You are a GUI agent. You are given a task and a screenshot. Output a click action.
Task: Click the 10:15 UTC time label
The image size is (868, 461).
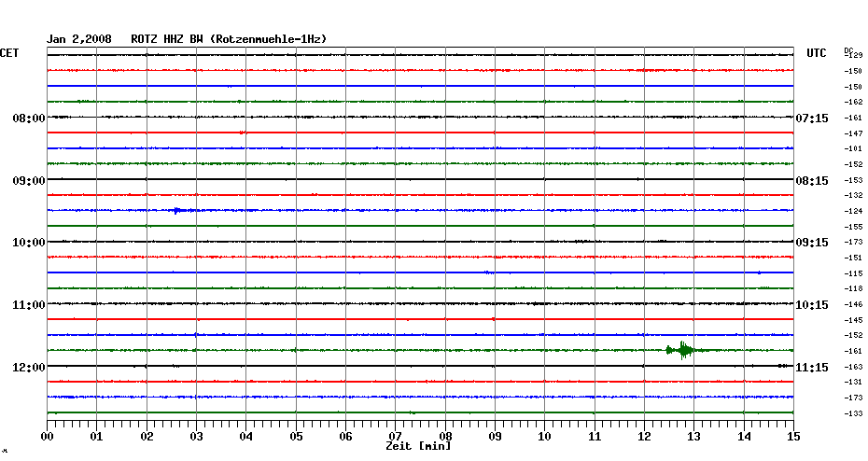(812, 305)
